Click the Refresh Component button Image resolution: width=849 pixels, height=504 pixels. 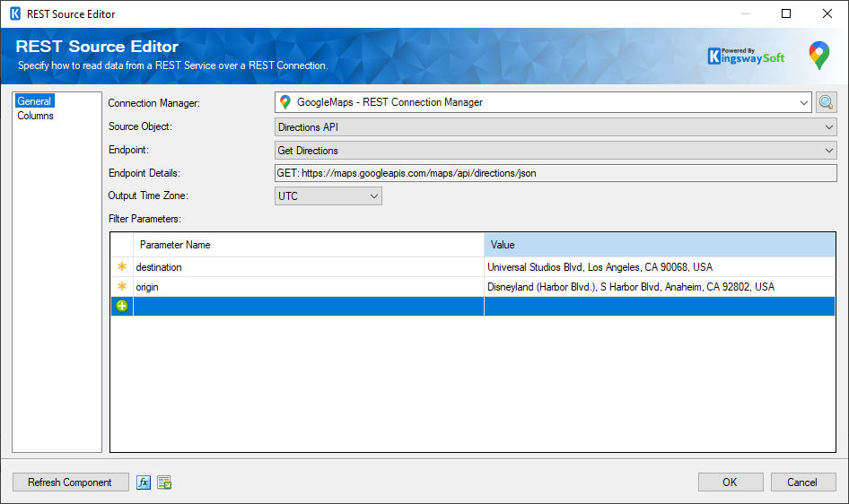coord(70,482)
